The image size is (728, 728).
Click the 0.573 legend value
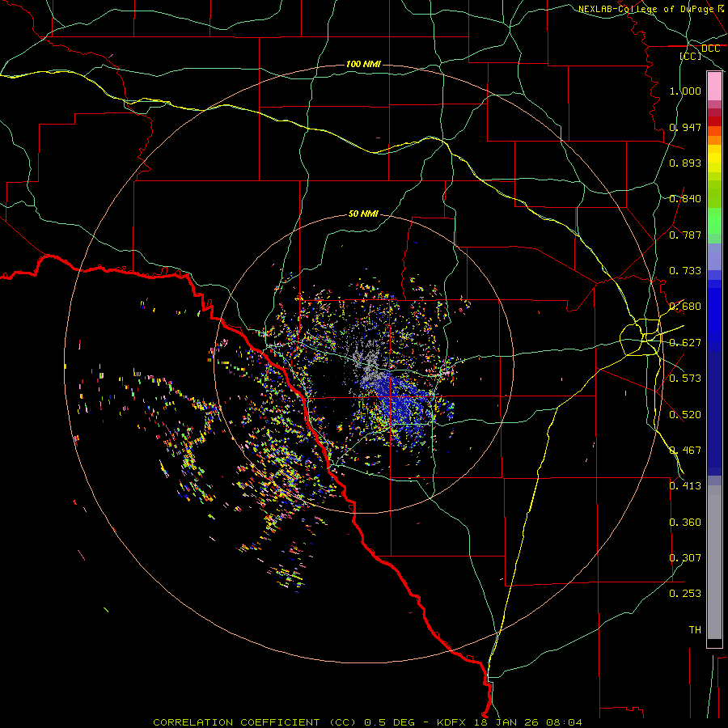pos(685,379)
